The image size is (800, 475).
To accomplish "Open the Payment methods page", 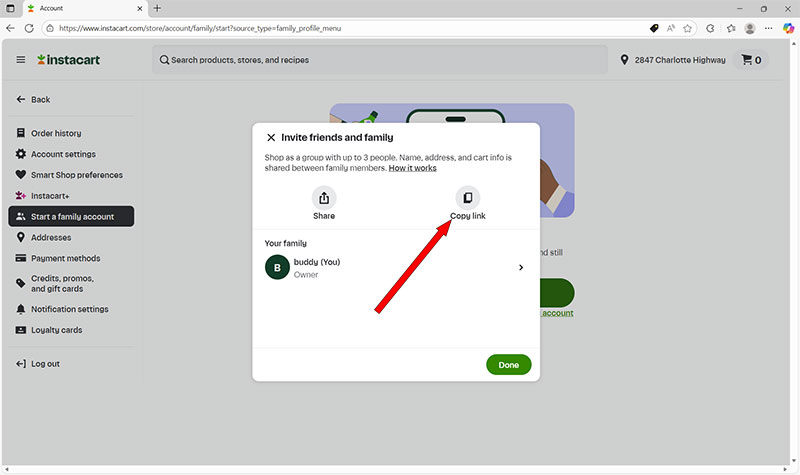I will point(65,258).
